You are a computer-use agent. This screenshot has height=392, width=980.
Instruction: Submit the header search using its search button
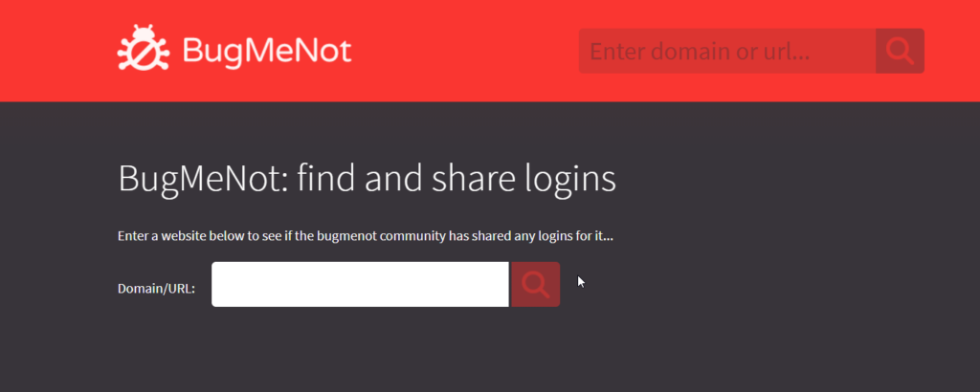click(x=900, y=52)
